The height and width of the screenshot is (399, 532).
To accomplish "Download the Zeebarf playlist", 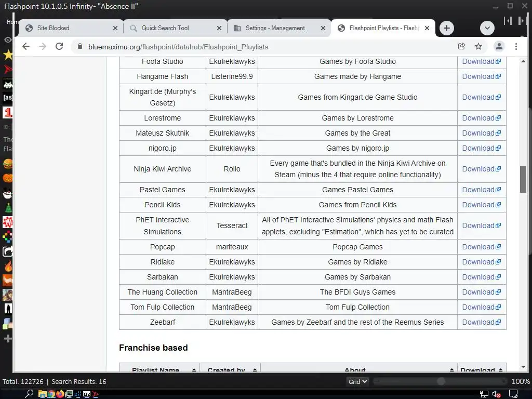I will point(481,322).
